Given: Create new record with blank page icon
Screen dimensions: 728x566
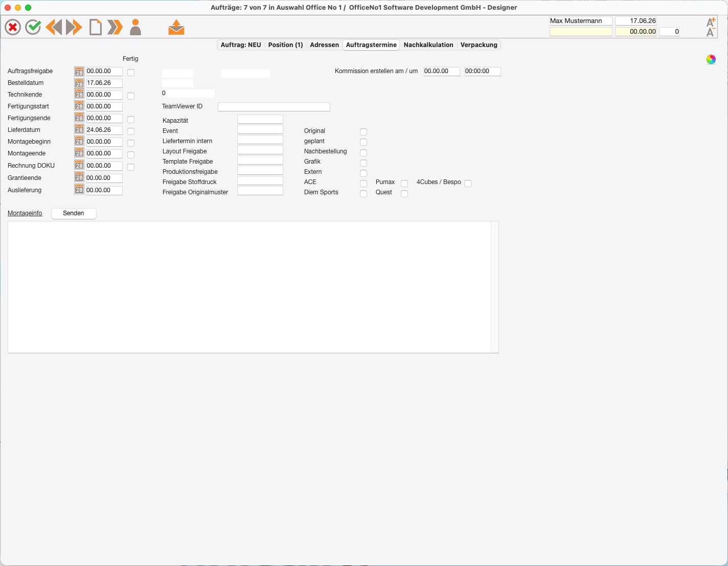Looking at the screenshot, I should (95, 27).
